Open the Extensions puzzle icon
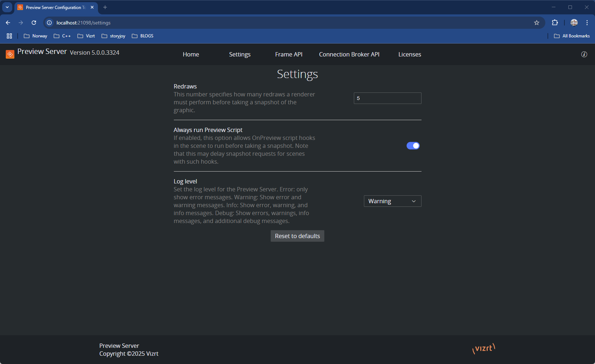 [555, 23]
